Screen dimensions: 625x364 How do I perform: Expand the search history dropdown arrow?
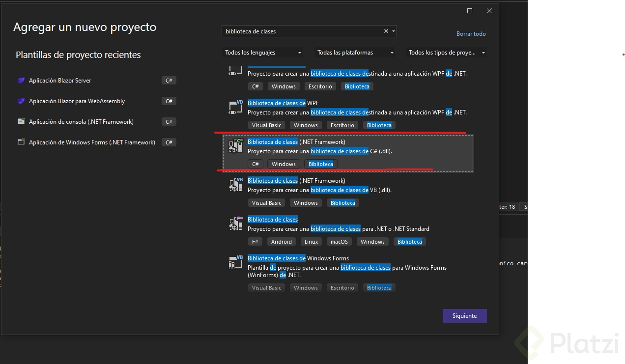(394, 31)
